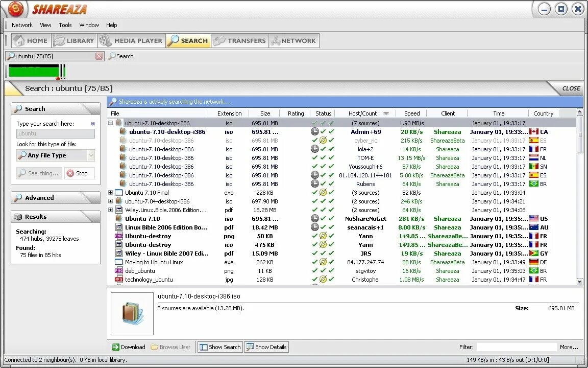This screenshot has height=368, width=588.
Task: Click the file thumbnail in the details pane
Action: (132, 313)
